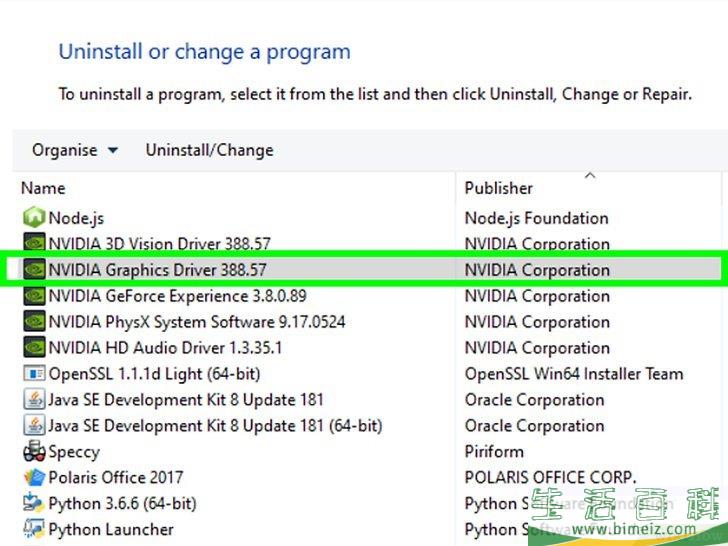This screenshot has height=546, width=728.
Task: Select the Python 3.6.6 (64-bit) entry
Action: [x=122, y=504]
